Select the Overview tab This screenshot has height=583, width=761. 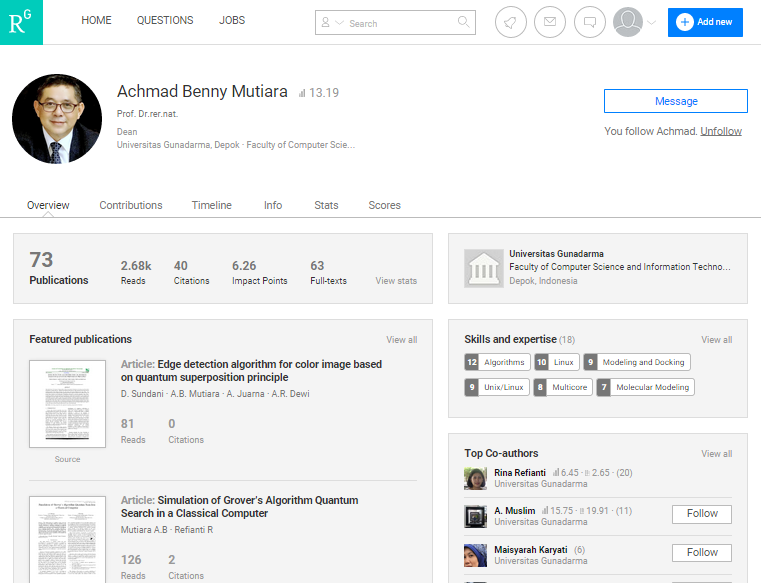click(x=48, y=205)
